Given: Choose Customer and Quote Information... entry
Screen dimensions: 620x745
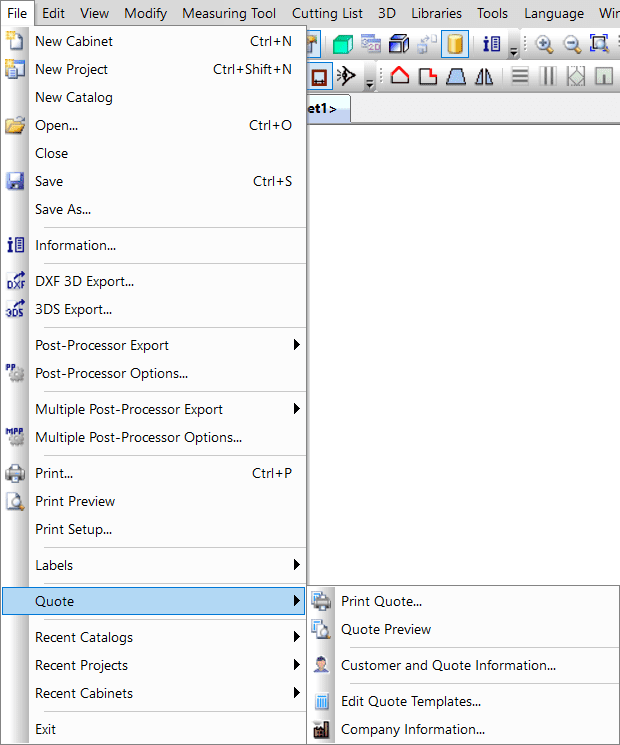Looking at the screenshot, I should click(x=464, y=665).
